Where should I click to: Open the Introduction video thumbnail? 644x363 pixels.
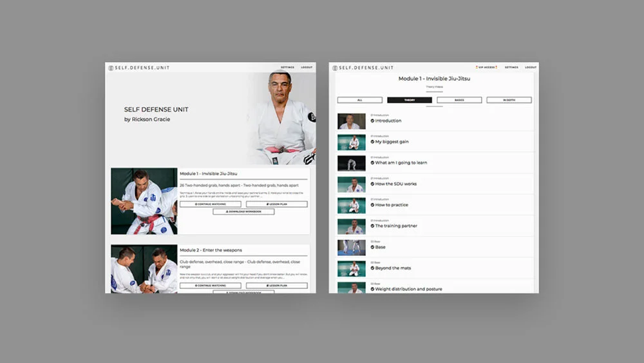tap(352, 121)
